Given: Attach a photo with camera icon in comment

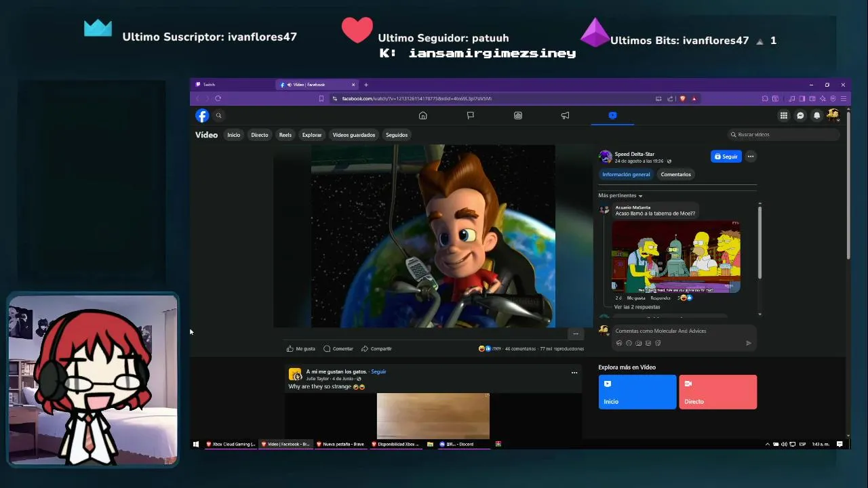Looking at the screenshot, I should click(x=638, y=343).
